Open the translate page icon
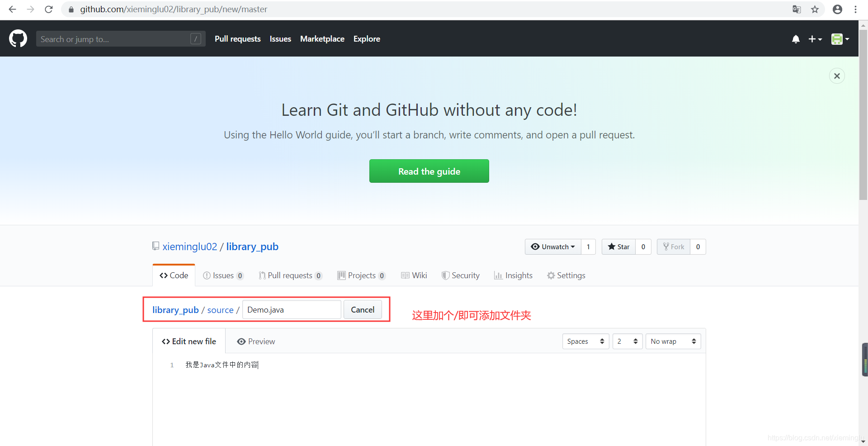 pos(797,9)
